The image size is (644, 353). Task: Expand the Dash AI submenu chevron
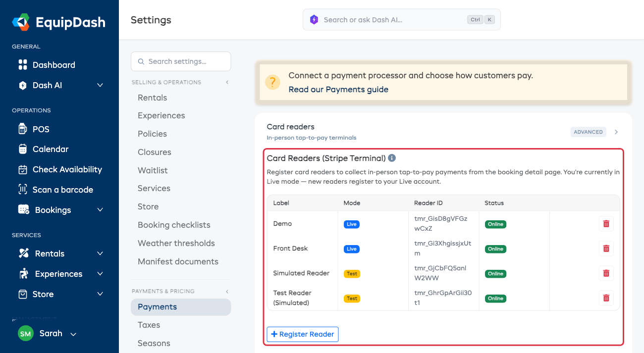(100, 85)
